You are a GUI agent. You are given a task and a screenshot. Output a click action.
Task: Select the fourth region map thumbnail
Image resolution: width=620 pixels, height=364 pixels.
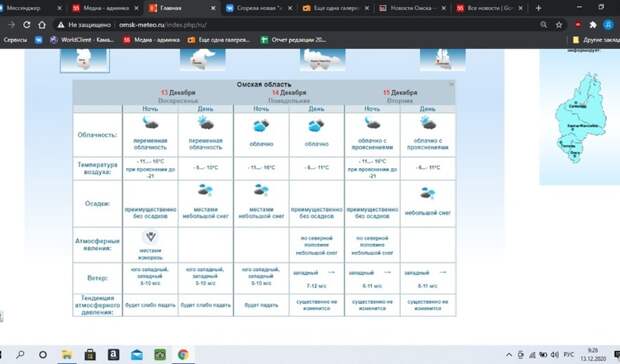[x=442, y=60]
